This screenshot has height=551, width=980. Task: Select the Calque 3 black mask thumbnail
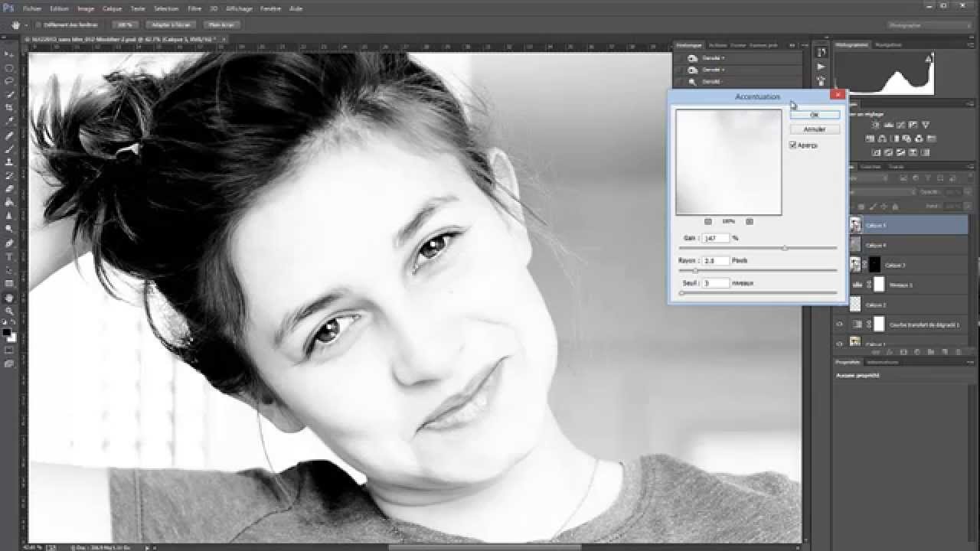(874, 265)
